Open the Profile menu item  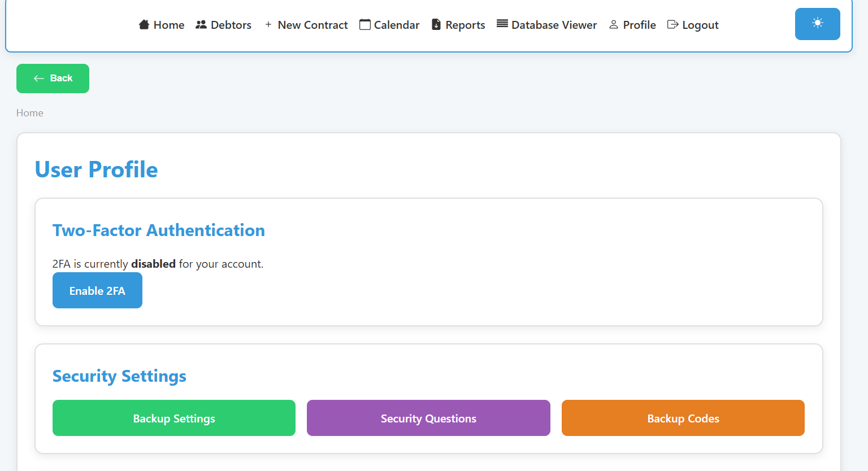pyautogui.click(x=632, y=25)
